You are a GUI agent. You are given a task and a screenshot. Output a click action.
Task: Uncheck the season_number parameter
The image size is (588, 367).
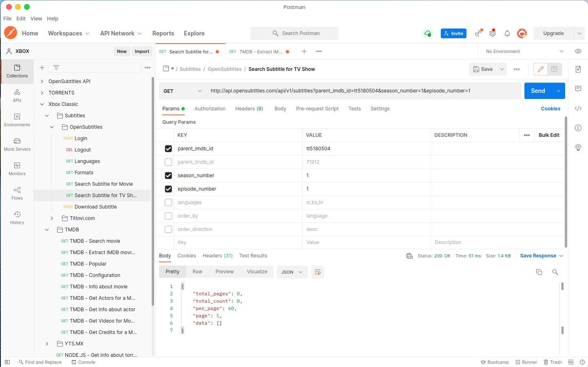pyautogui.click(x=168, y=176)
